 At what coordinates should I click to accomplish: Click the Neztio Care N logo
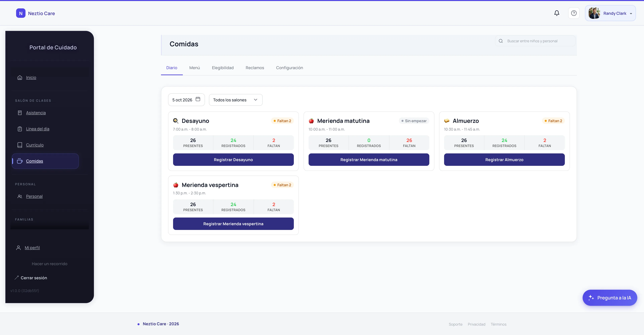(x=21, y=13)
